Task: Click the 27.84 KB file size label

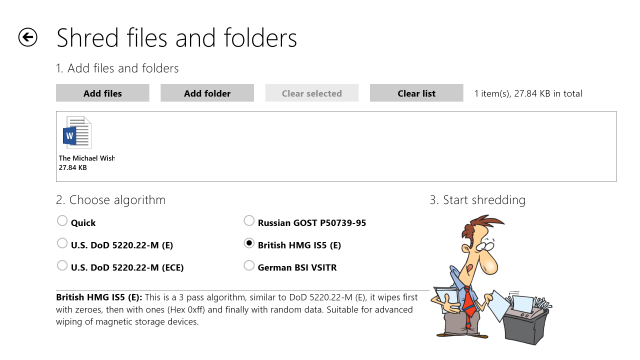Action: (x=73, y=167)
